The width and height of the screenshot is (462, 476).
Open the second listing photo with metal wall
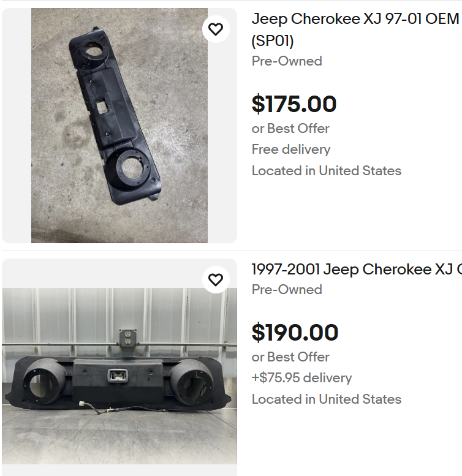tap(119, 374)
